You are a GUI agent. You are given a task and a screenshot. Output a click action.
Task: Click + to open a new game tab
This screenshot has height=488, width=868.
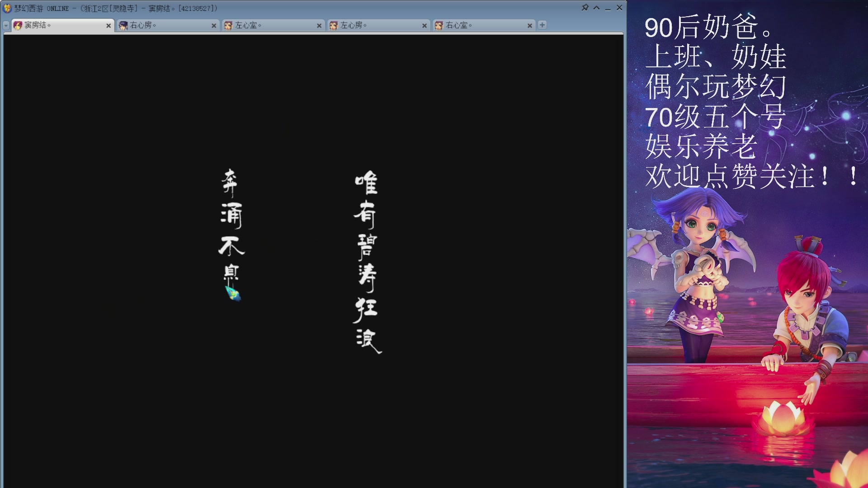(541, 26)
